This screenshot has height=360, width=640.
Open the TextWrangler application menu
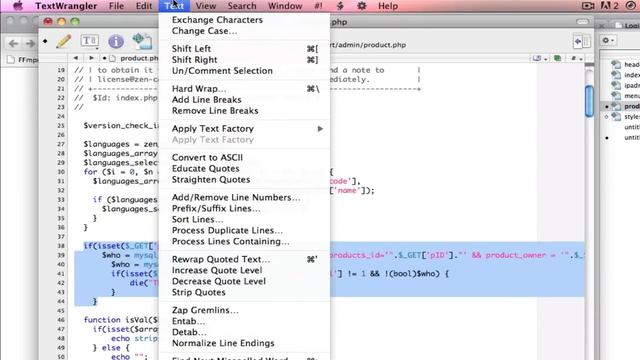pyautogui.click(x=66, y=6)
